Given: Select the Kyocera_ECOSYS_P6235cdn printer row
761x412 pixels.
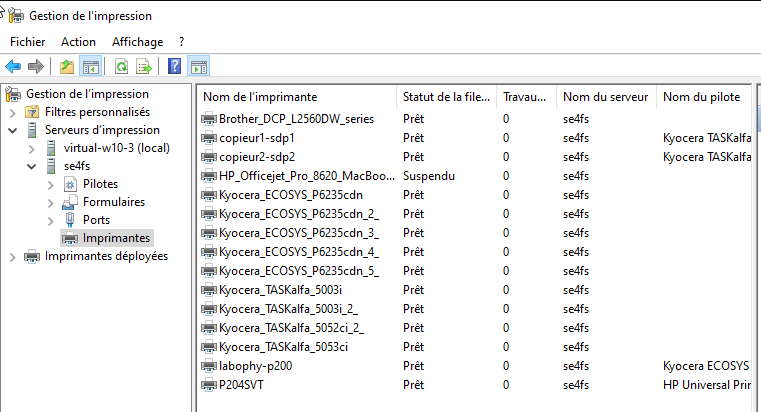Looking at the screenshot, I should click(x=476, y=195).
